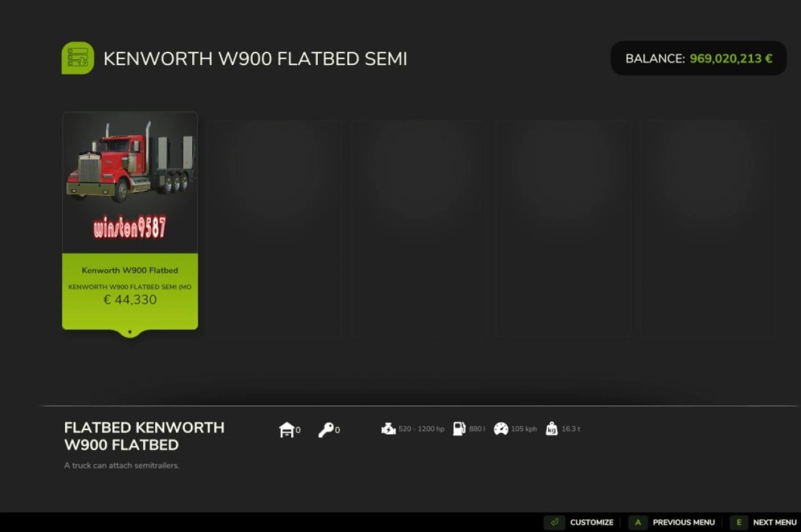
Task: Click the garage icon showing owned count 0
Action: (x=287, y=429)
